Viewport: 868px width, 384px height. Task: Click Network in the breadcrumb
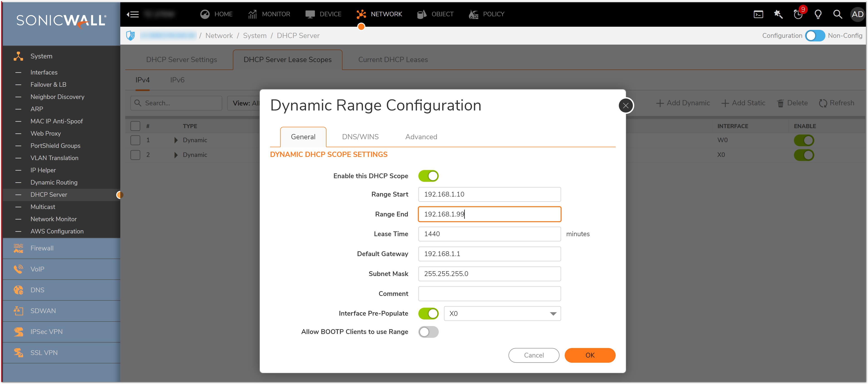(x=219, y=35)
